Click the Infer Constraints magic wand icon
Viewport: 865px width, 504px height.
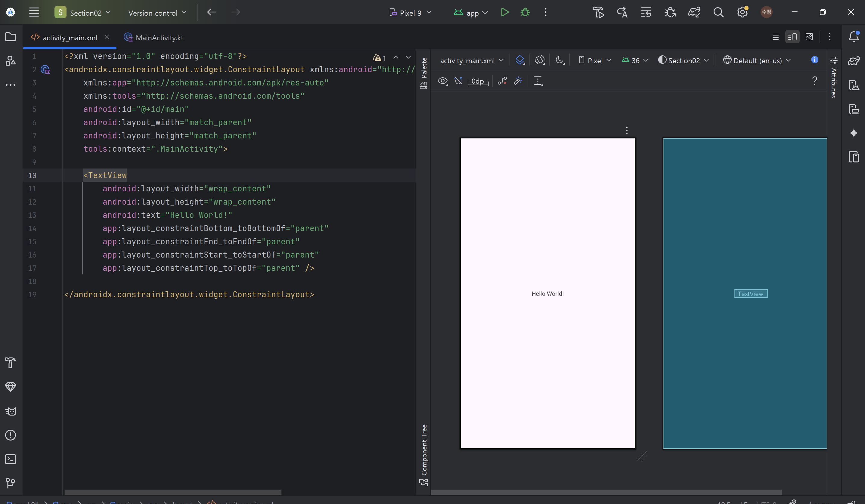pyautogui.click(x=518, y=81)
